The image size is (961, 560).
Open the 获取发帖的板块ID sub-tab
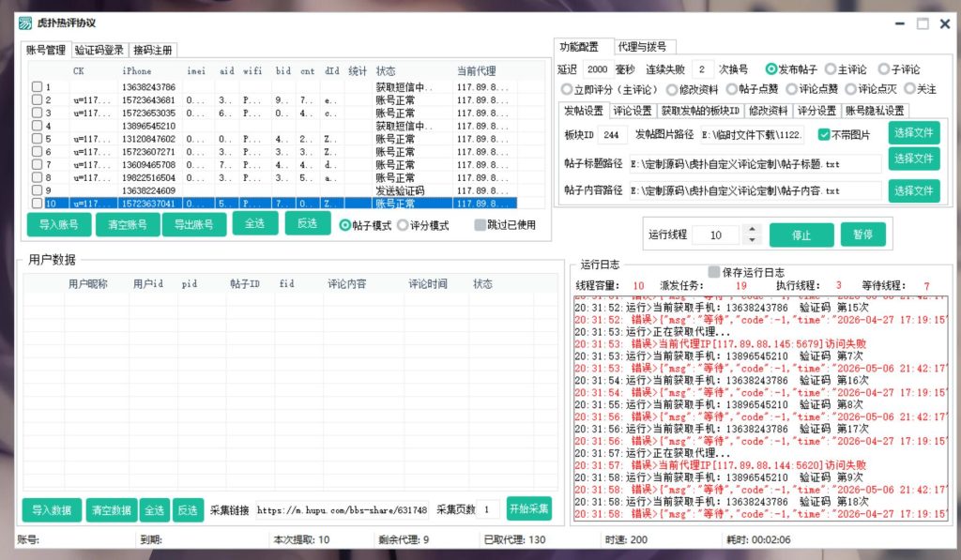(x=700, y=111)
